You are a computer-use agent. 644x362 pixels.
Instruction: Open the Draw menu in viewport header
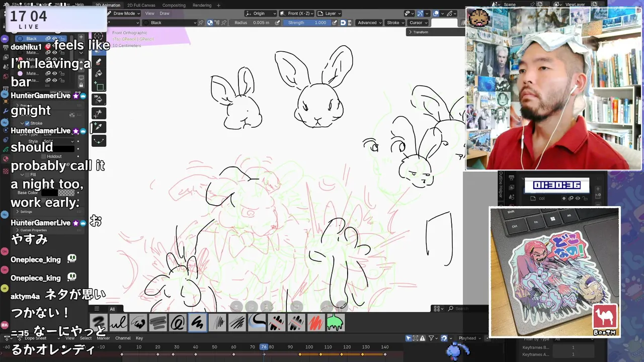coord(165,14)
